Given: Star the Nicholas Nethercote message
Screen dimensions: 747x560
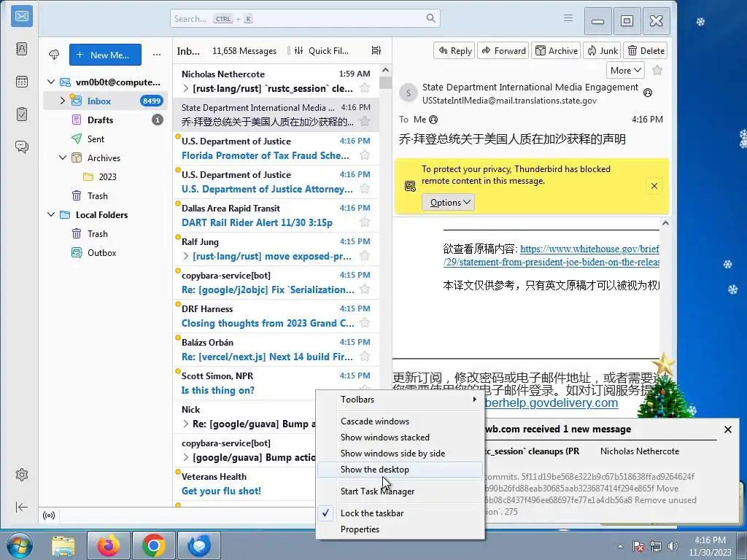Looking at the screenshot, I should [365, 87].
